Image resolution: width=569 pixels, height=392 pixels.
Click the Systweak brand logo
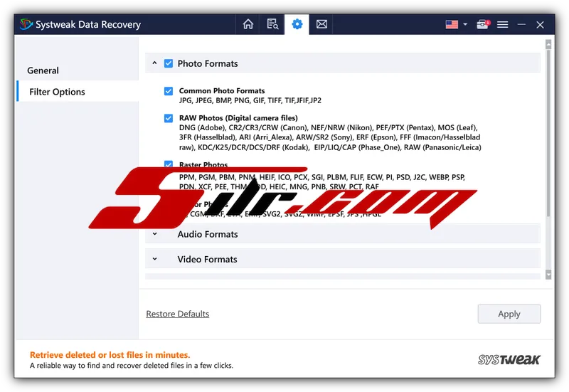tap(509, 360)
